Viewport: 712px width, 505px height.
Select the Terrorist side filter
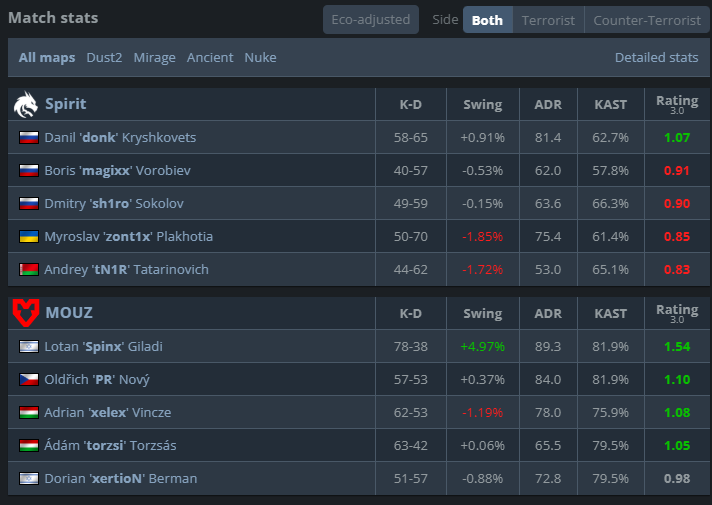pyautogui.click(x=548, y=20)
